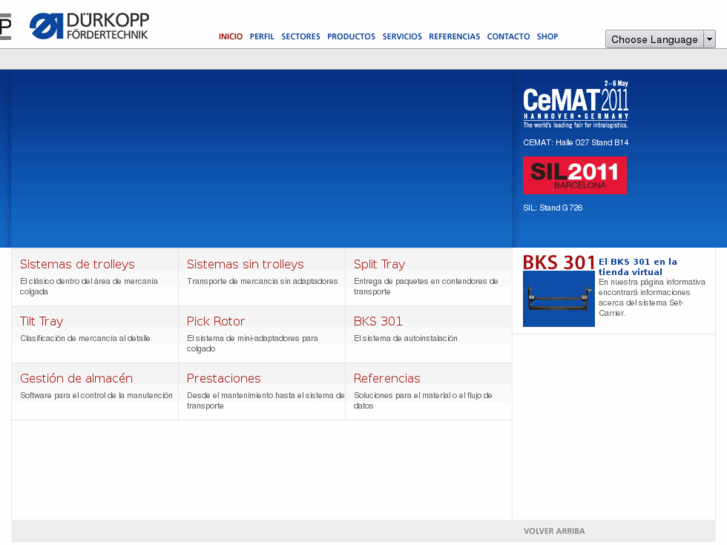The width and height of the screenshot is (727, 545).
Task: Click 'Soluciones para el material o el flujo' text
Action: (423, 400)
